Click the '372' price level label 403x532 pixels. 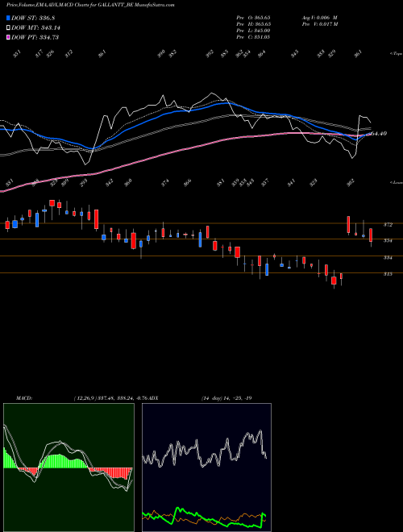[x=388, y=225]
